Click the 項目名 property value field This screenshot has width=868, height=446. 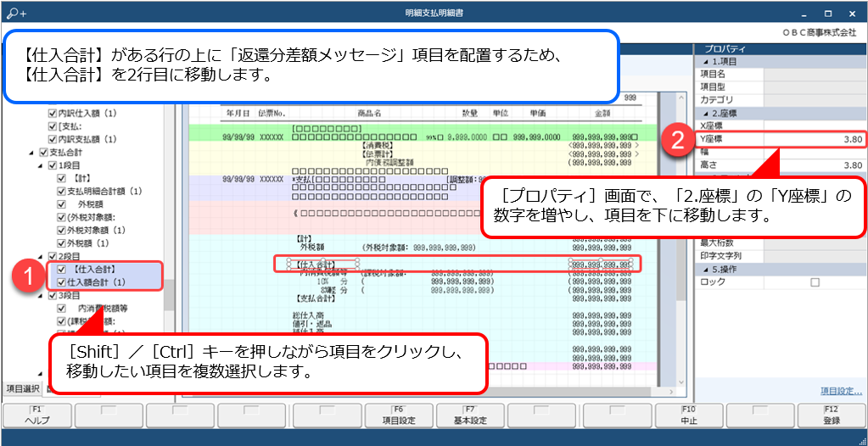tap(814, 74)
